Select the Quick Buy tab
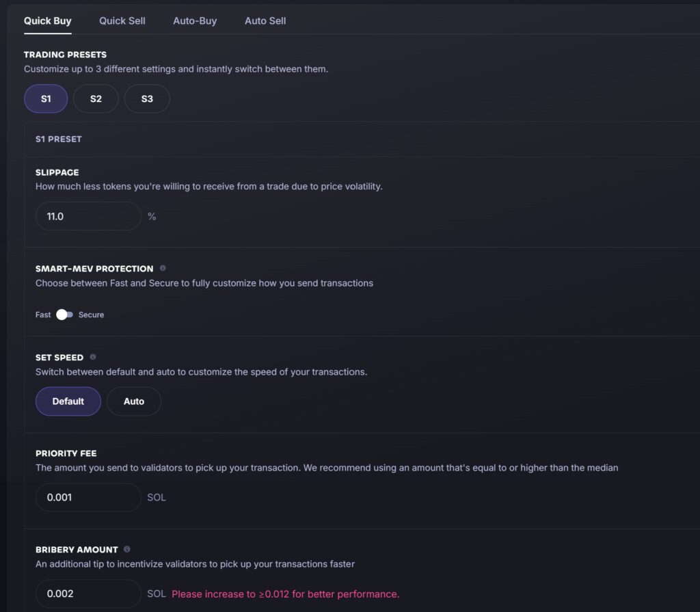 tap(47, 21)
